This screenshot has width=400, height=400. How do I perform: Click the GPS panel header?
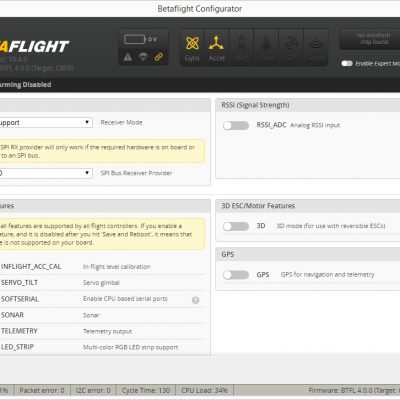click(x=308, y=255)
